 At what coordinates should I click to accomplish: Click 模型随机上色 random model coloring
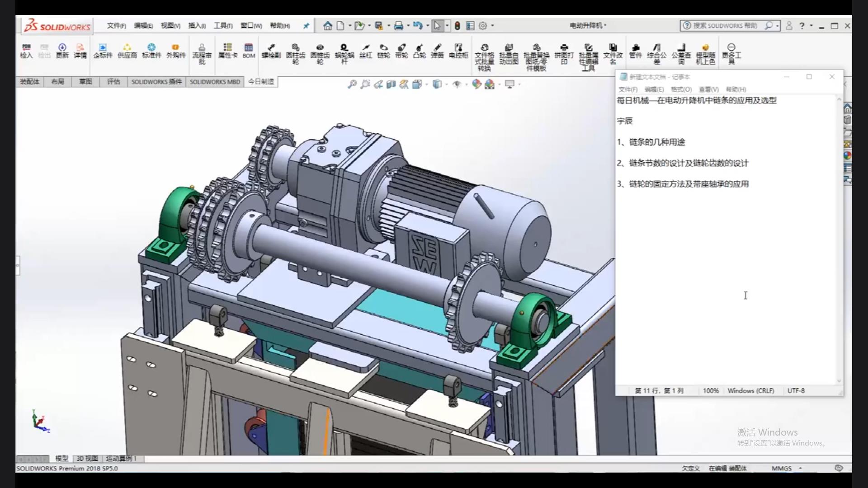[706, 54]
